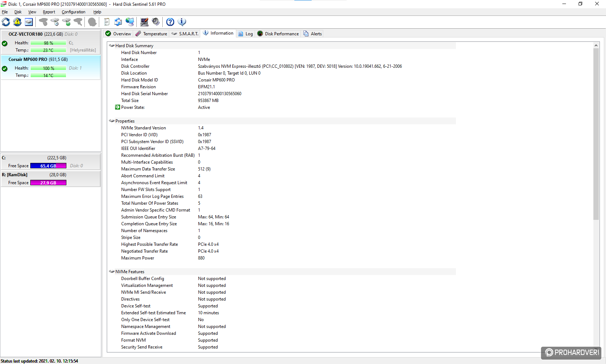Open the report notepad icon

[x=107, y=22]
